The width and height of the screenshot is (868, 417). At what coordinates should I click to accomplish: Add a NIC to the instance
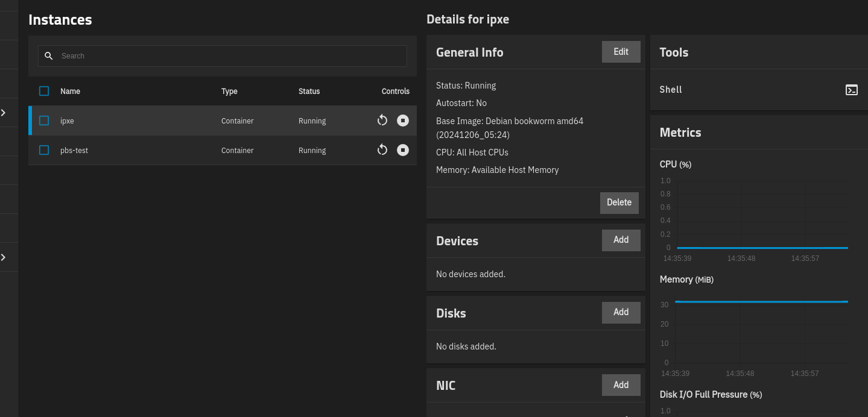point(621,385)
